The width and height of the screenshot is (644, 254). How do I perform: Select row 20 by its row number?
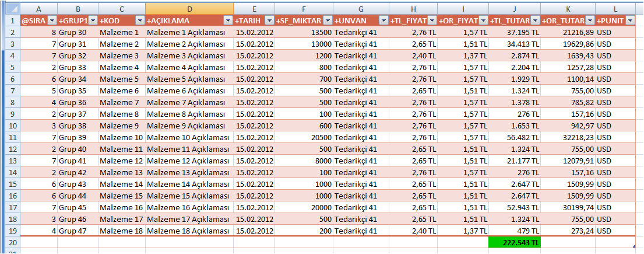tap(10, 242)
